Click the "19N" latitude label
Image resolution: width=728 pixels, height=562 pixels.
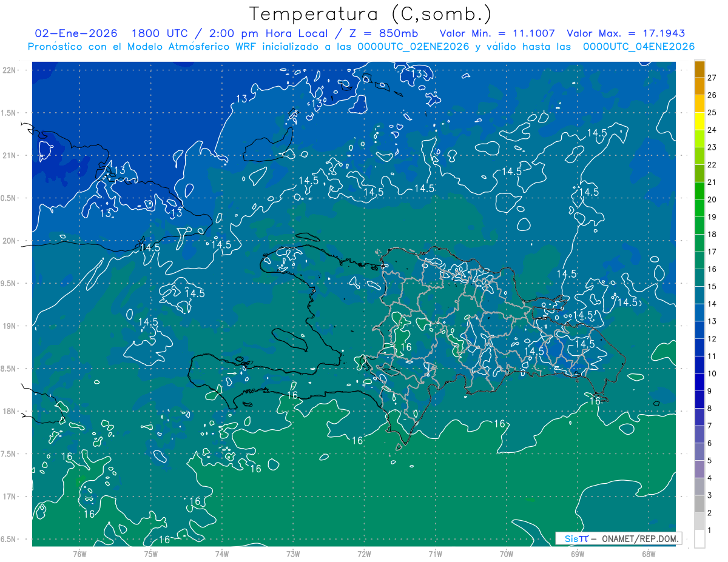10,326
